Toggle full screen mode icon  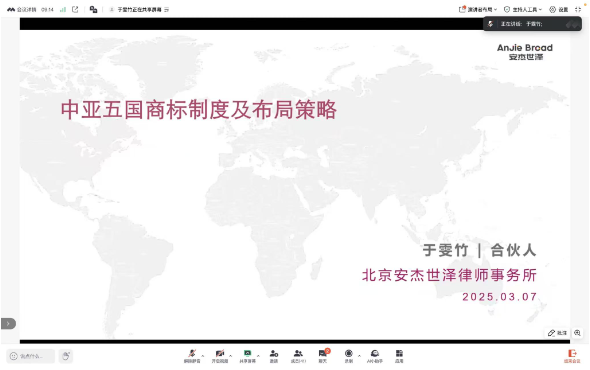(x=578, y=9)
